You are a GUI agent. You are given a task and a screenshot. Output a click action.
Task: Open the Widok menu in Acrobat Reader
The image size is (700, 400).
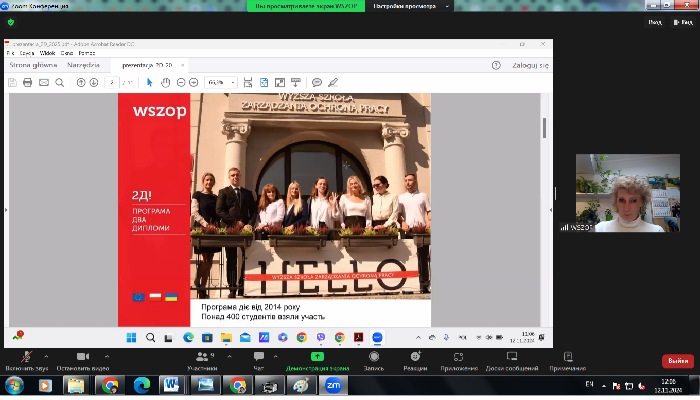pos(47,53)
